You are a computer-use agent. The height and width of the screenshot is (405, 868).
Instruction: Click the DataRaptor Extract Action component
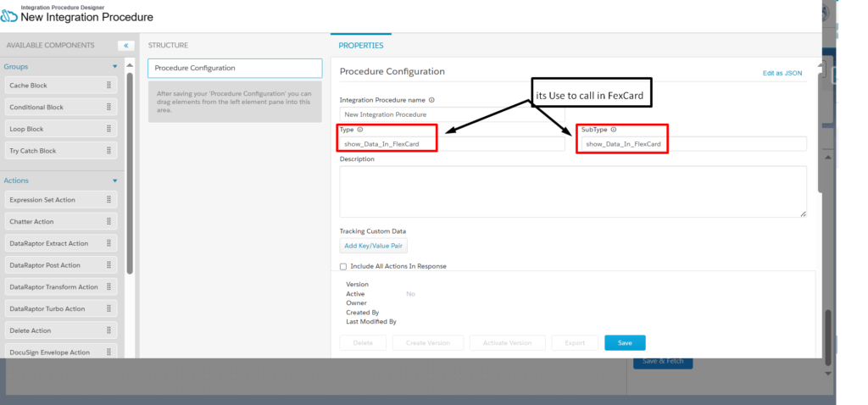tap(61, 243)
